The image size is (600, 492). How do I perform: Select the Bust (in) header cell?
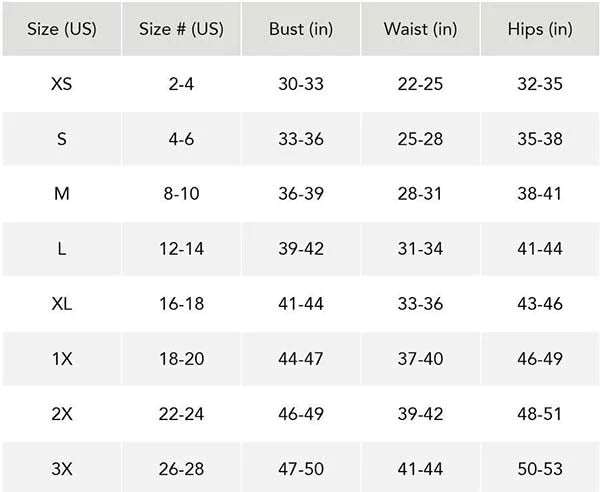(x=301, y=29)
